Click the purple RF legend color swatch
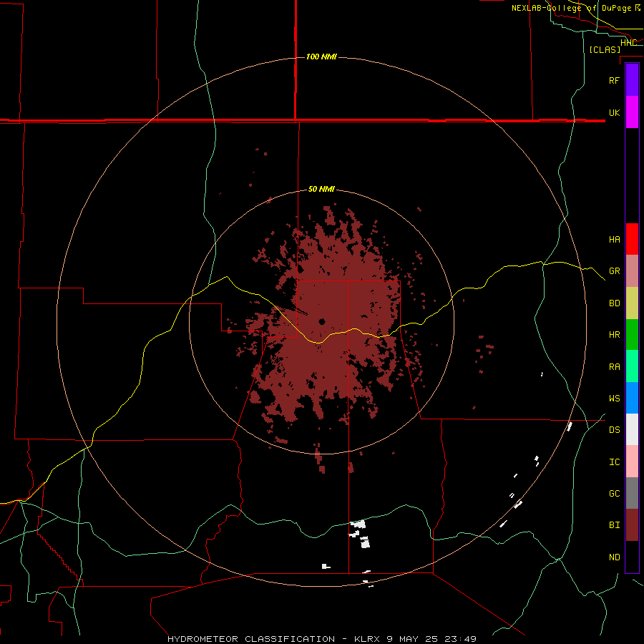This screenshot has width=644, height=644. 632,80
